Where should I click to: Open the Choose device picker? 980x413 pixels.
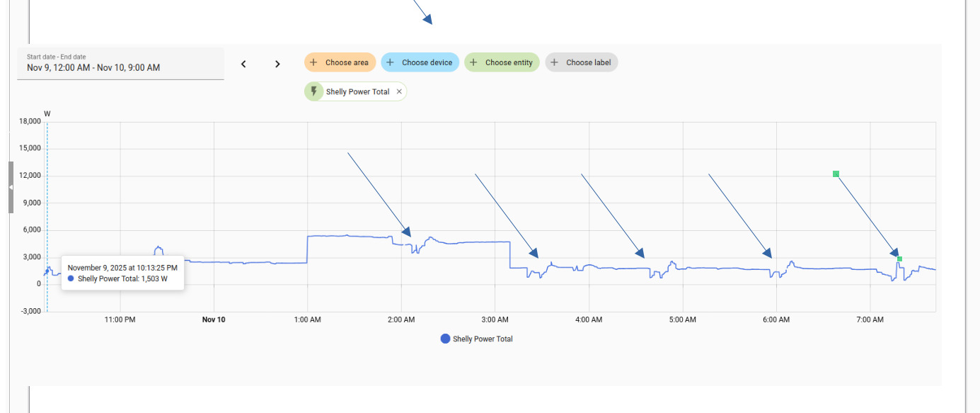(x=420, y=62)
